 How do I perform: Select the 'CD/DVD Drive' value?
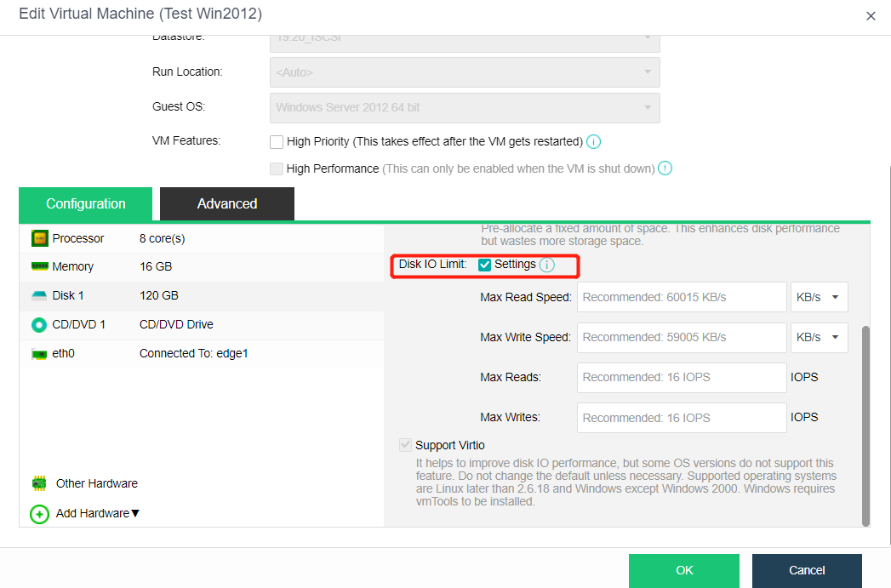(176, 324)
